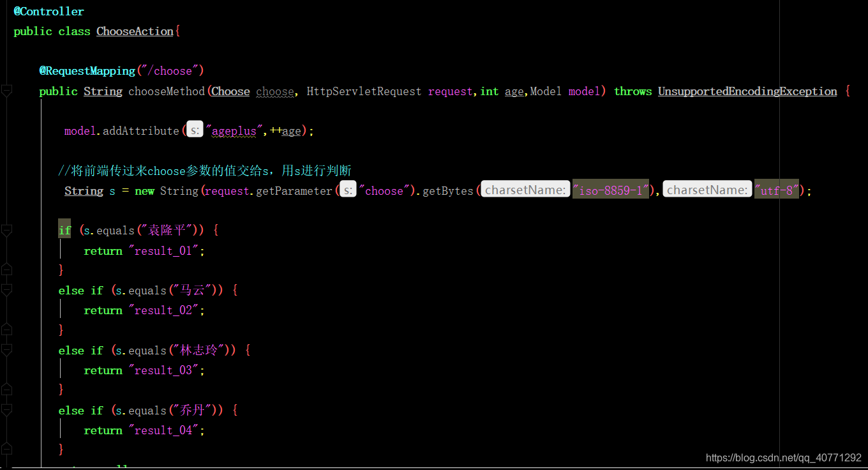Screen dimensions: 868x470
Task: Click the Model parameter type
Action: (x=546, y=91)
